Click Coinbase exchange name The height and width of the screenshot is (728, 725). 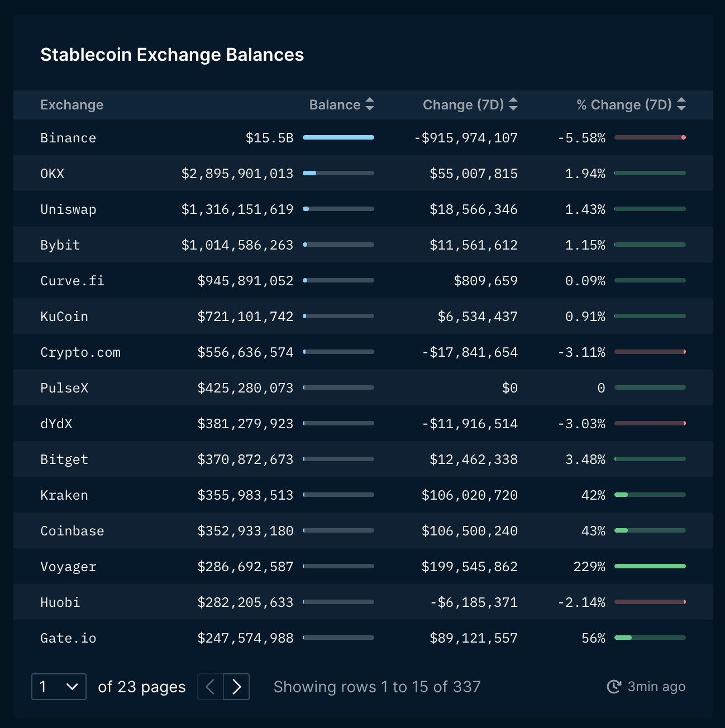(x=72, y=531)
